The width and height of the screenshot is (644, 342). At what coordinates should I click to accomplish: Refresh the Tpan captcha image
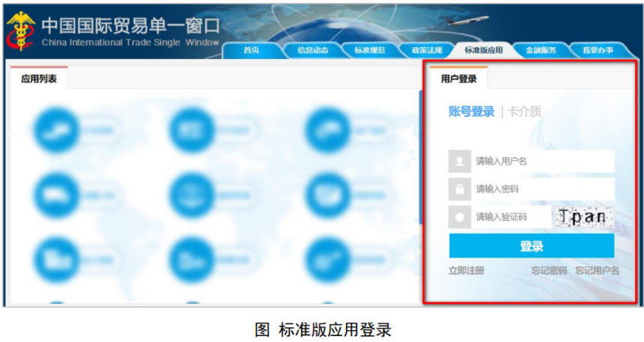[583, 217]
